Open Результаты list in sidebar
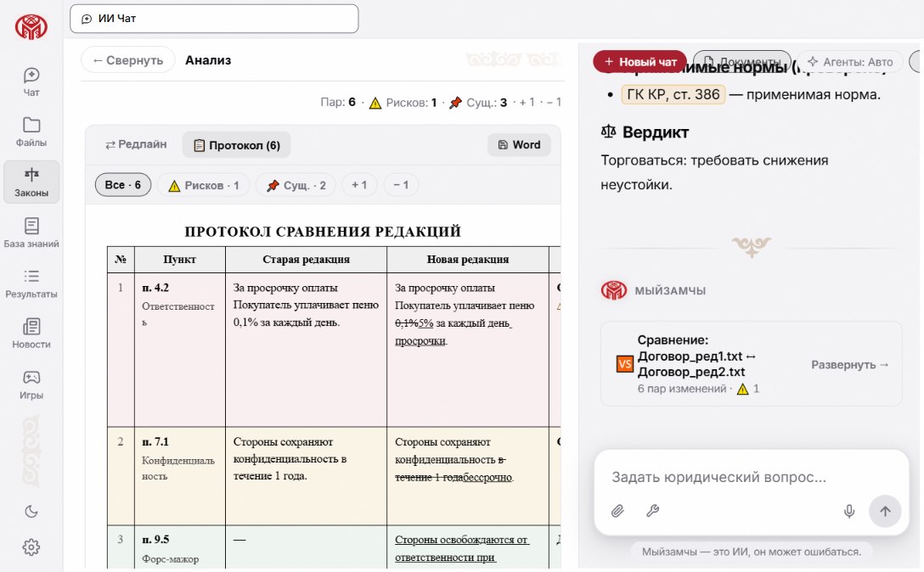 click(x=31, y=283)
